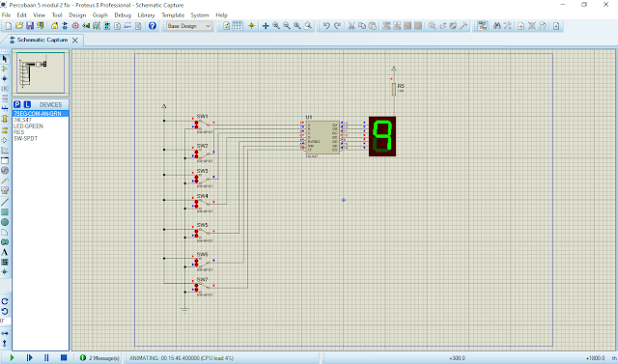Rotate anticlockwise using the rotation icon
Screen dimensions: 618x364
pos(5,311)
